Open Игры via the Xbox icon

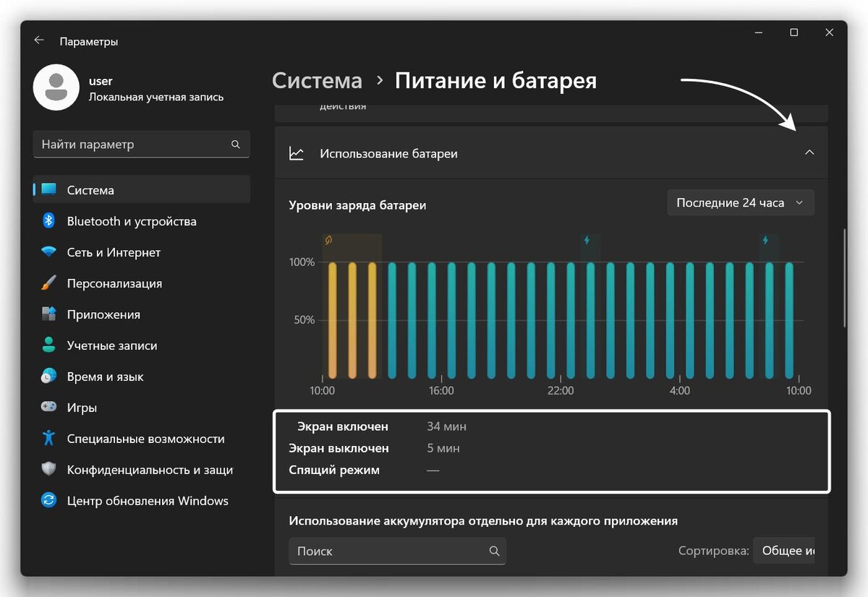click(48, 407)
